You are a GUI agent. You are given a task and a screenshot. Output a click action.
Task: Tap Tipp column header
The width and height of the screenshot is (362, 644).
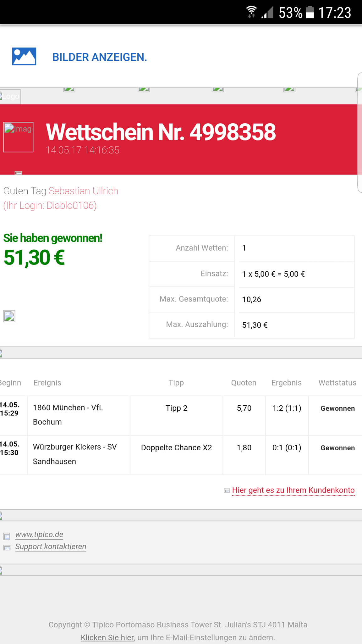tap(176, 383)
